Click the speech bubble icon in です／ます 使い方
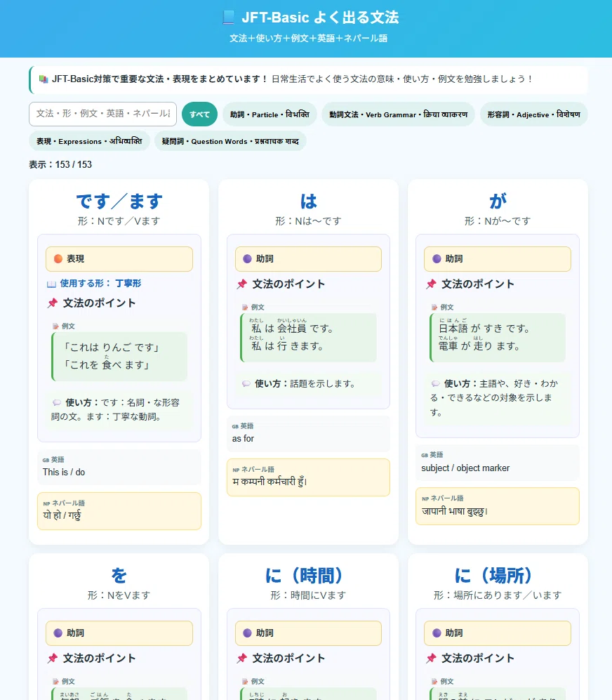This screenshot has width=612, height=700. (x=57, y=403)
